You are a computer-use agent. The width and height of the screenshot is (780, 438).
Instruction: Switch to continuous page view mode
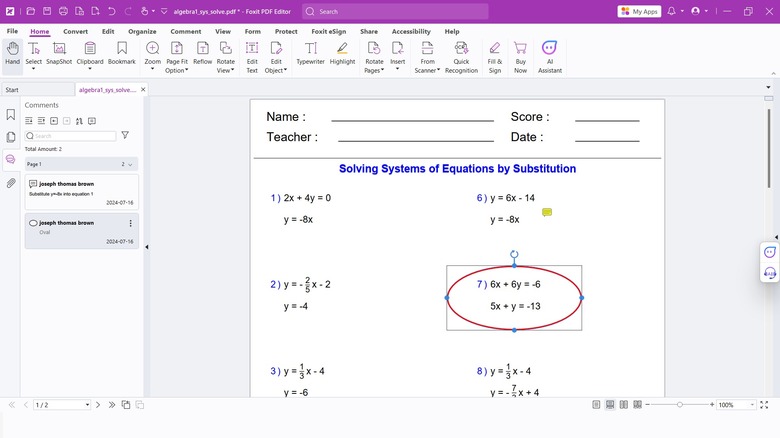(x=610, y=405)
